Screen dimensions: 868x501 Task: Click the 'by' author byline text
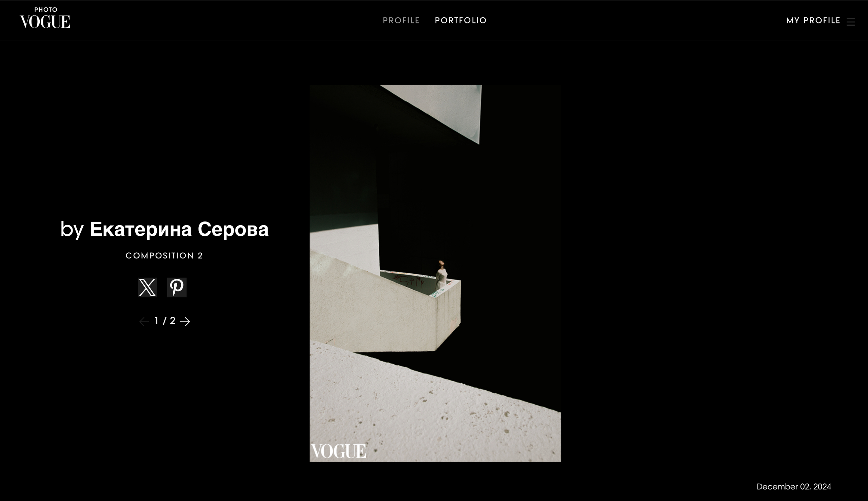coord(73,229)
